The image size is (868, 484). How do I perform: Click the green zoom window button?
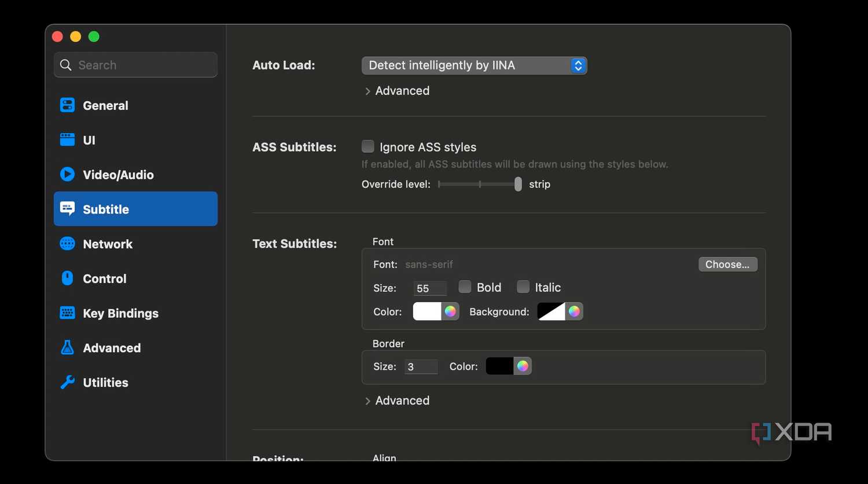point(94,36)
